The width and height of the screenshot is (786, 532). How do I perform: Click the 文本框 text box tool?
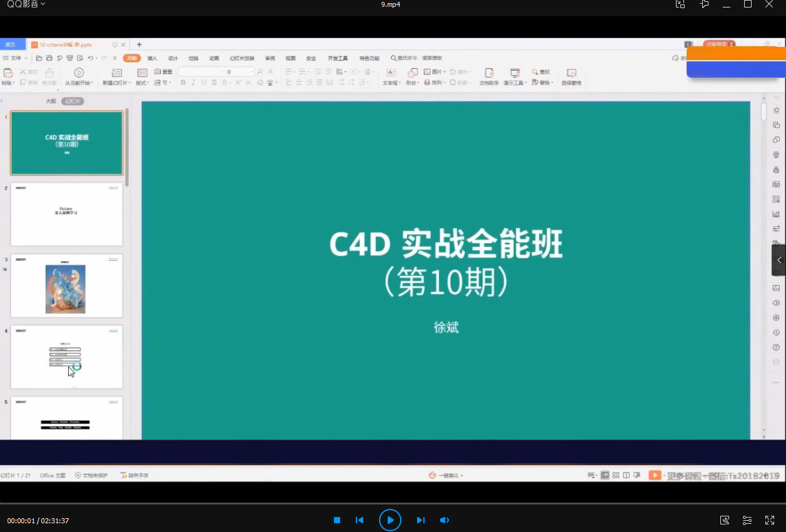pos(391,73)
